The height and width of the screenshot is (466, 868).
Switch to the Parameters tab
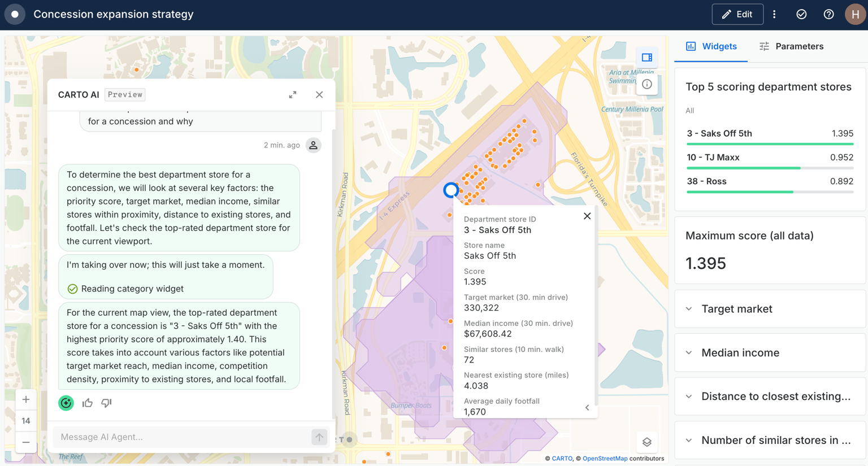[791, 45]
